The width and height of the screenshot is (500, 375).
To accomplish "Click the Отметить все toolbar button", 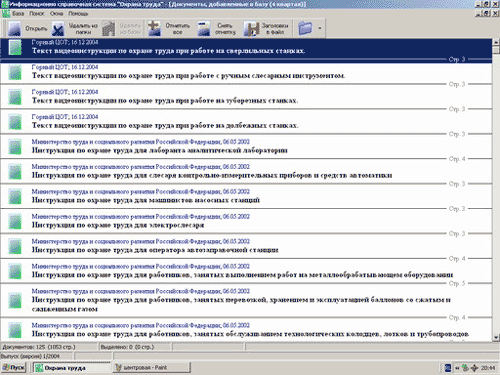I will [169, 29].
